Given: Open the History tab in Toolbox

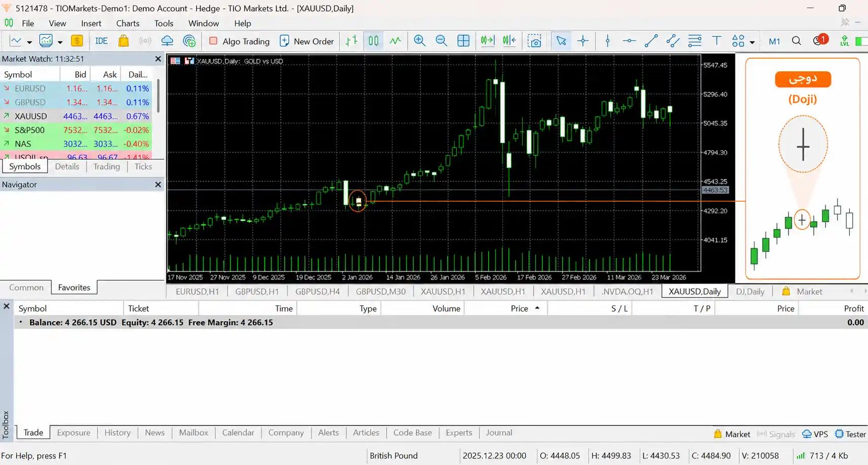Looking at the screenshot, I should [117, 433].
